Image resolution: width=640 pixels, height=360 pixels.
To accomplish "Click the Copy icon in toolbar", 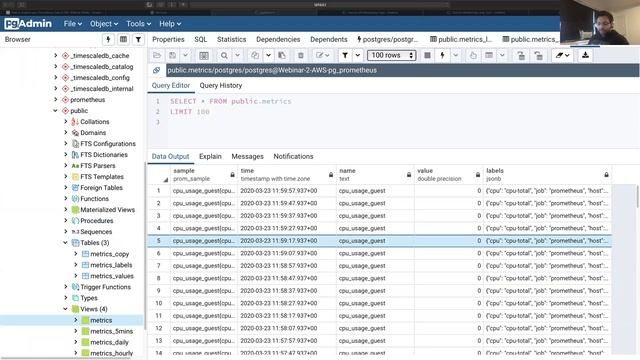I will [255, 55].
